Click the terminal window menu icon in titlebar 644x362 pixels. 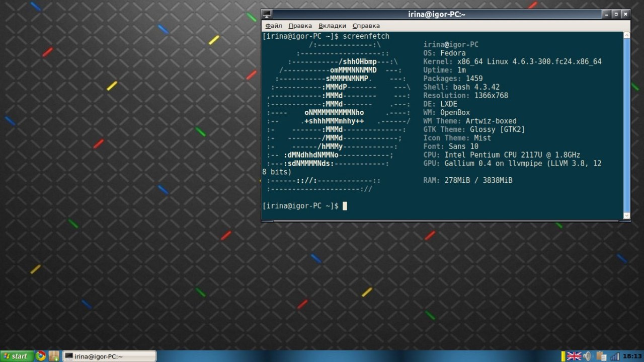click(267, 14)
